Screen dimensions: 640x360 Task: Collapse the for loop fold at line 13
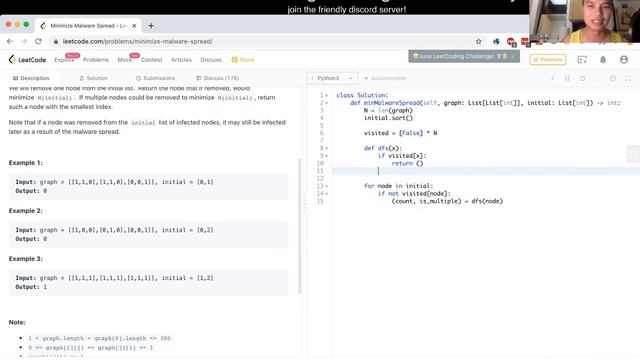[327, 186]
